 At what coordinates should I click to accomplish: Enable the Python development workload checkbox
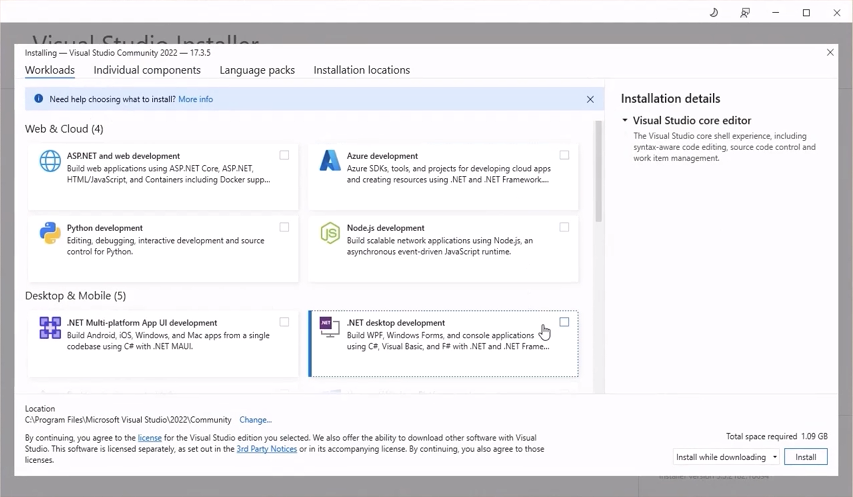click(x=284, y=227)
